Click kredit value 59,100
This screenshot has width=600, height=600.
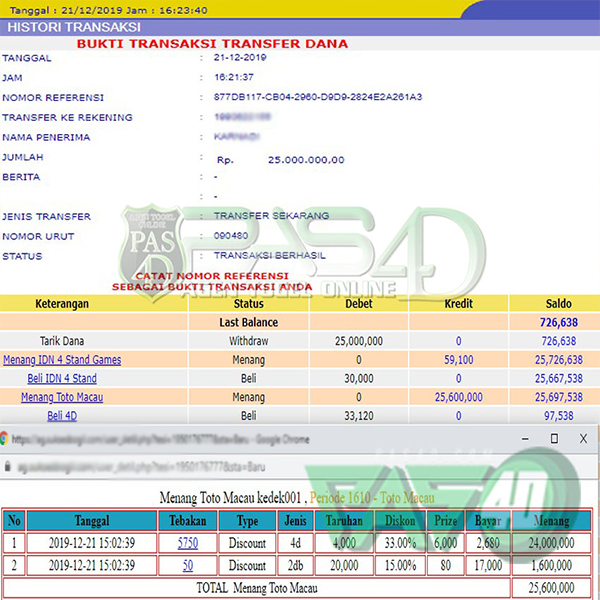[458, 360]
